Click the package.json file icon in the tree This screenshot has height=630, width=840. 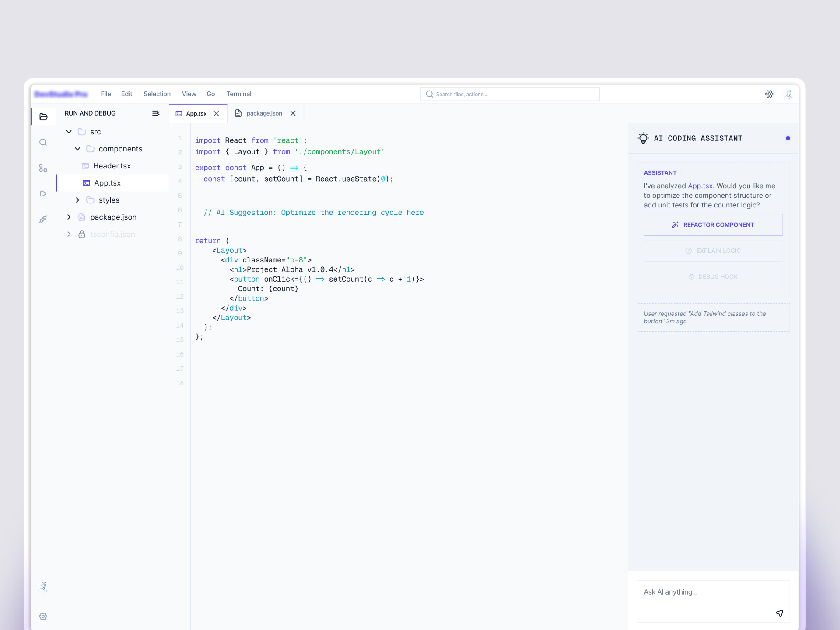tap(81, 217)
